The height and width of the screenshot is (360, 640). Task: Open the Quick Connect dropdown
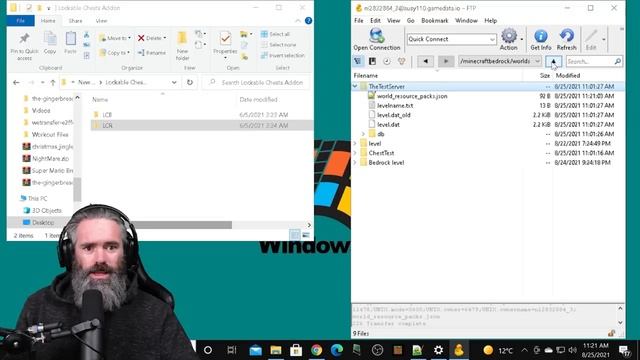[x=492, y=39]
